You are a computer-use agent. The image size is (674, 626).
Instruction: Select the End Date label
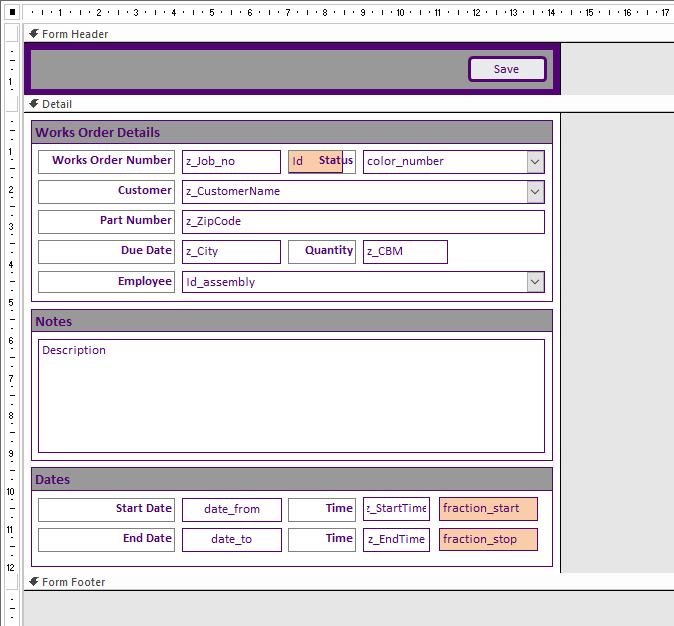pyautogui.click(x=107, y=540)
